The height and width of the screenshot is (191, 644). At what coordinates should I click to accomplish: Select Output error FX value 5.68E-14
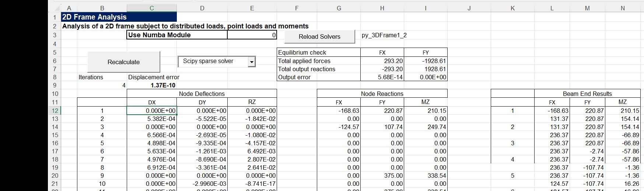tap(382, 77)
